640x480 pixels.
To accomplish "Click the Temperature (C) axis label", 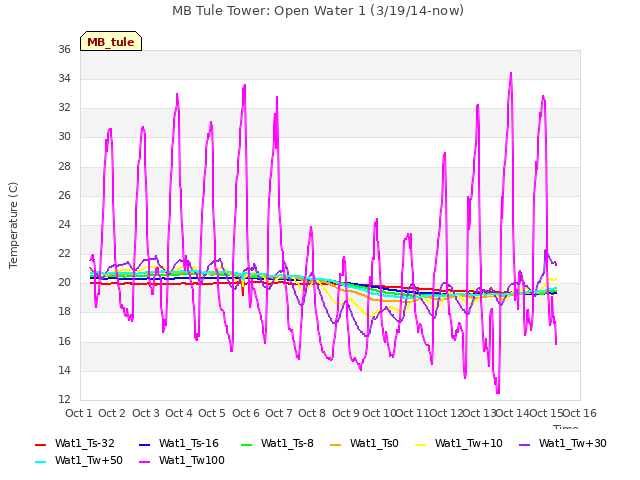I will 13,225.
